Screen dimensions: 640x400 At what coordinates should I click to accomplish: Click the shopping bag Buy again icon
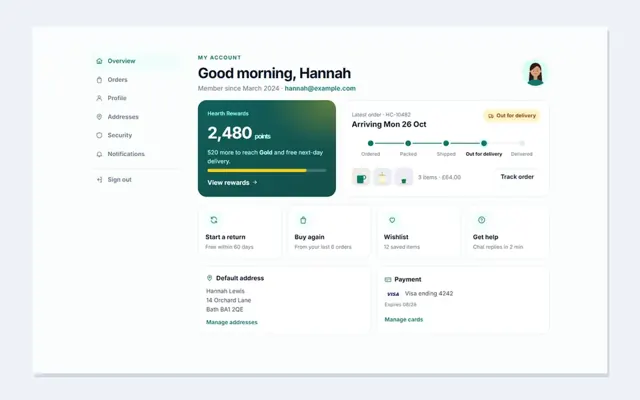pyautogui.click(x=303, y=220)
